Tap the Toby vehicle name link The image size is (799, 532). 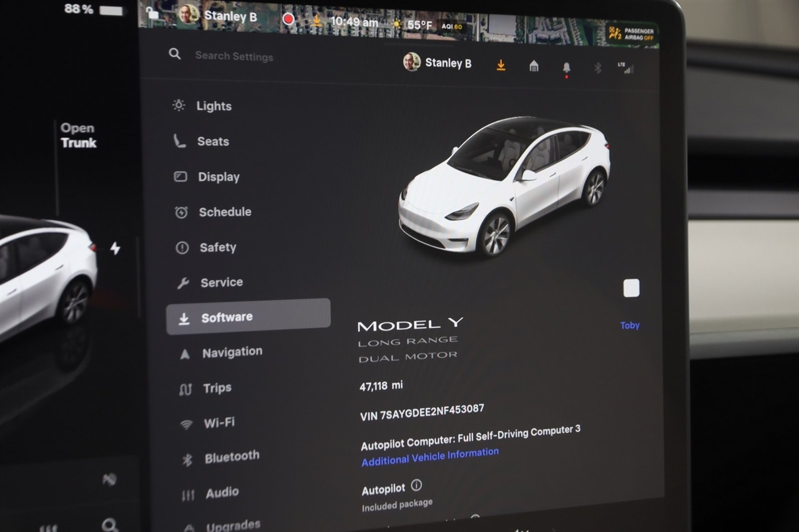[x=629, y=326]
